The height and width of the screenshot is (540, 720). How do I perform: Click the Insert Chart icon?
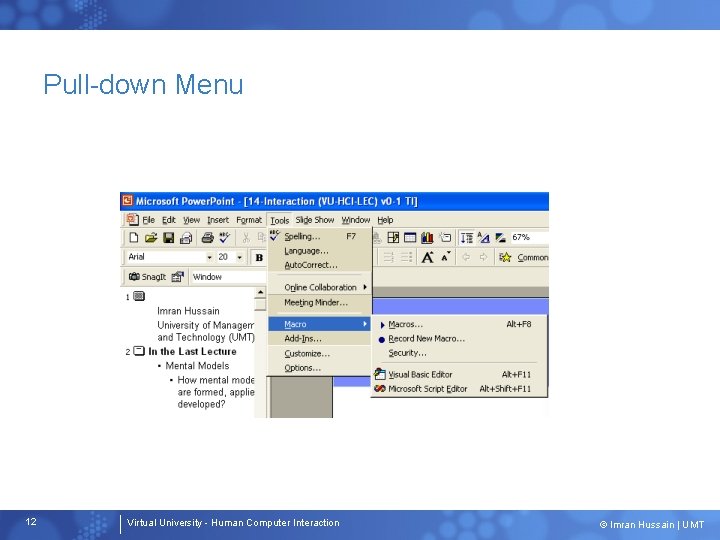[427, 237]
